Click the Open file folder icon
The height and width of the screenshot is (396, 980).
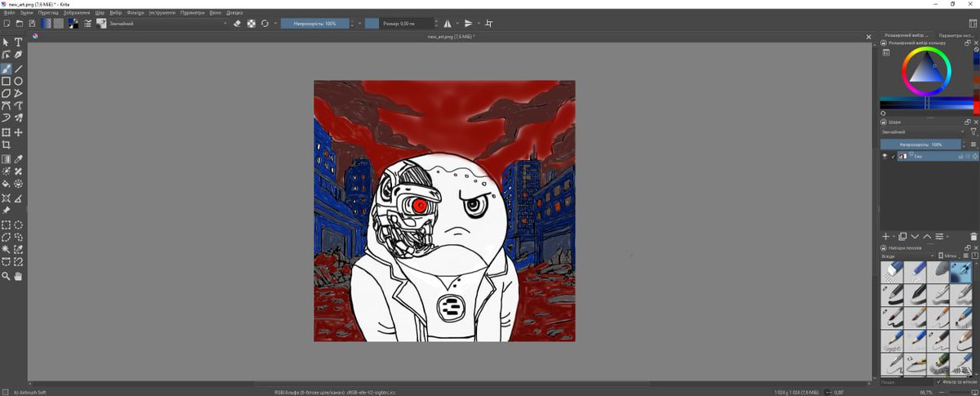(x=20, y=24)
